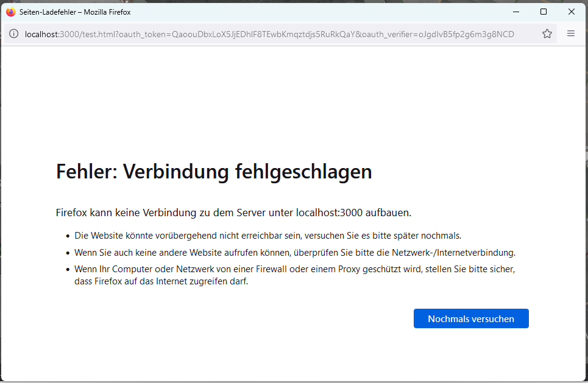The image size is (588, 383).
Task: Click the window title Seiten-Ladefehler – Mozilla Firefox
Action: (75, 12)
